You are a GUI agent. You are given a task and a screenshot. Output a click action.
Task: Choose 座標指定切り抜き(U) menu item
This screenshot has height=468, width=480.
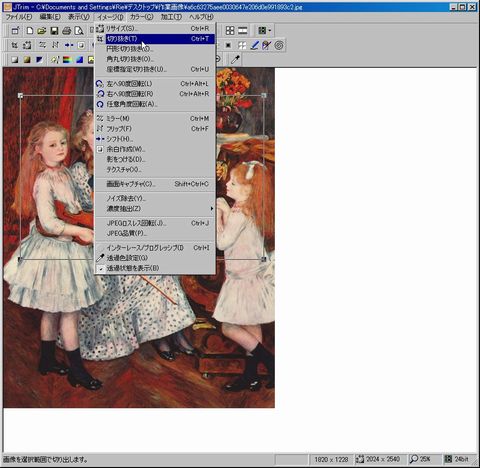coord(155,69)
